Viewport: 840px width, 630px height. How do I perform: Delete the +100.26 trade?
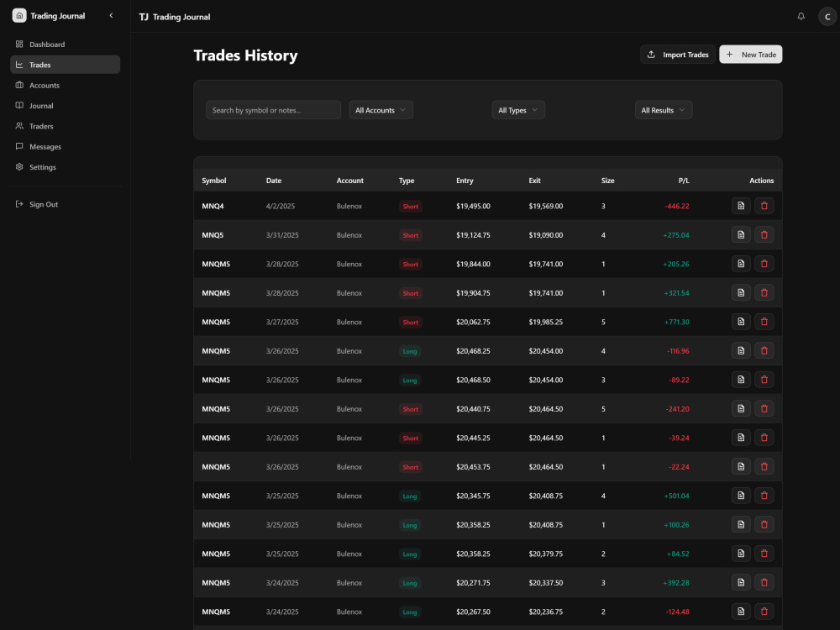pyautogui.click(x=764, y=524)
